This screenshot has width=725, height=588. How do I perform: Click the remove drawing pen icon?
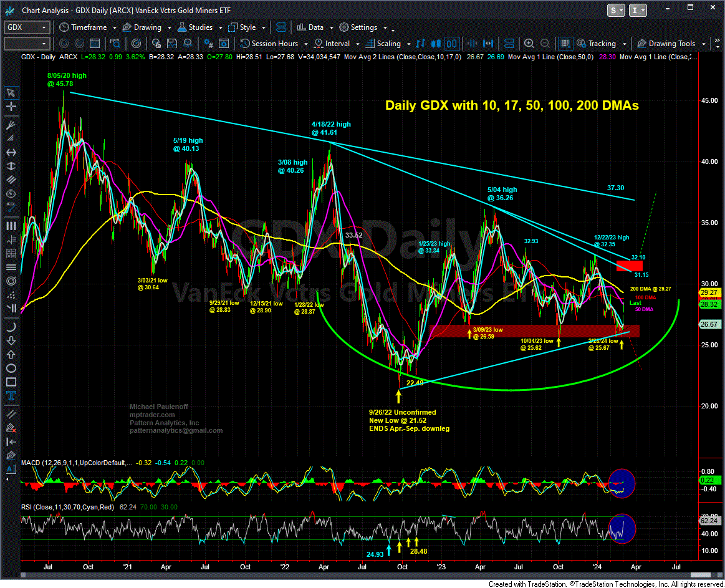click(x=11, y=428)
